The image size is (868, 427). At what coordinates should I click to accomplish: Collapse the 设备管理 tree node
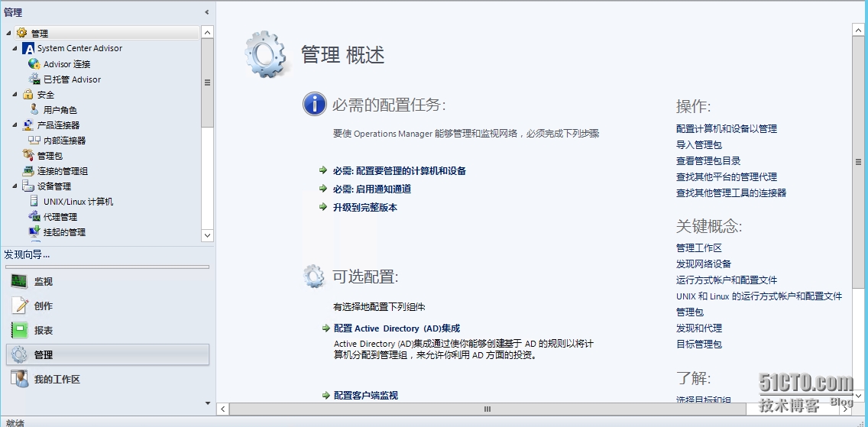click(15, 186)
